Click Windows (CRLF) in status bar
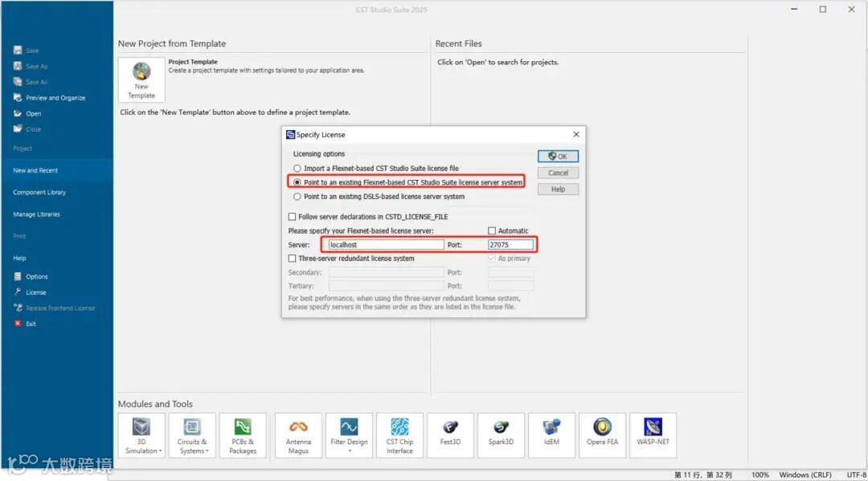 click(805, 475)
